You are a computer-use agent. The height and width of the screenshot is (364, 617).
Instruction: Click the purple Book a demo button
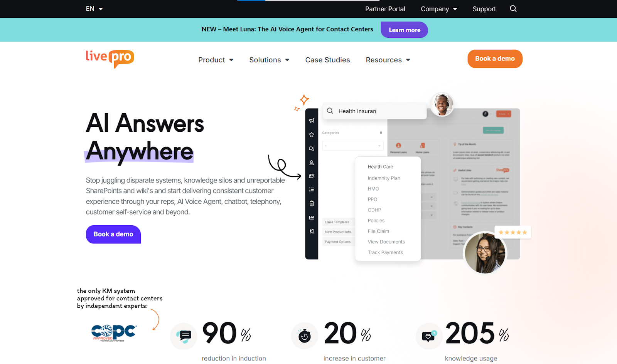pos(113,234)
